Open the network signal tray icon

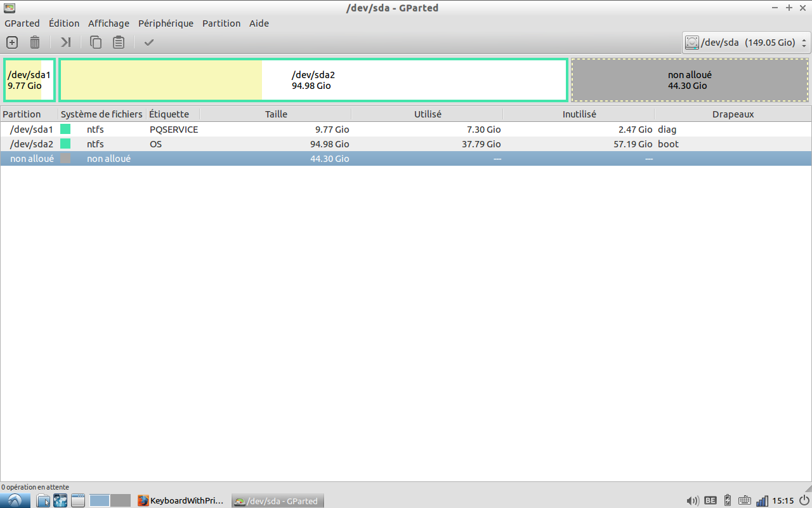[x=762, y=500]
